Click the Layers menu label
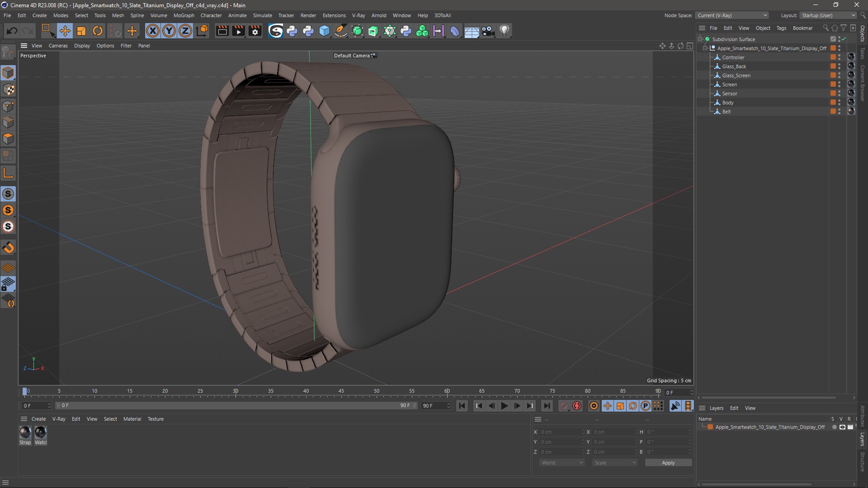The width and height of the screenshot is (868, 488). pos(716,408)
